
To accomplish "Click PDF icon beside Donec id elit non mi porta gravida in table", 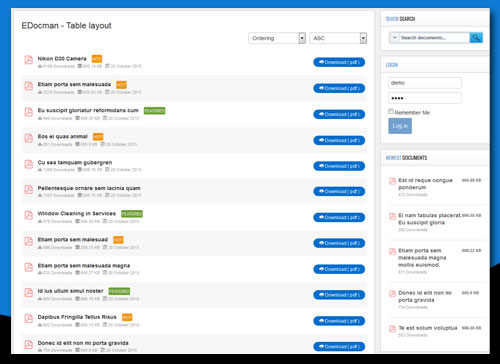I will 29,345.
